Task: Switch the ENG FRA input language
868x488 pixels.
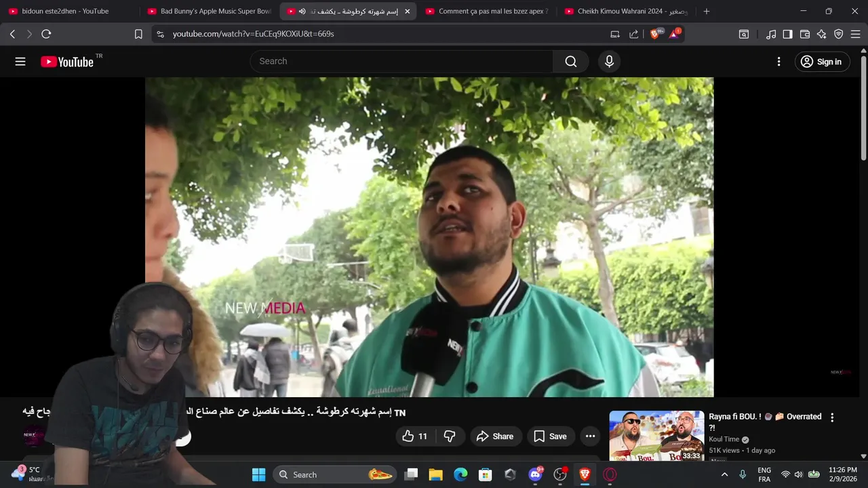Action: coord(764,474)
